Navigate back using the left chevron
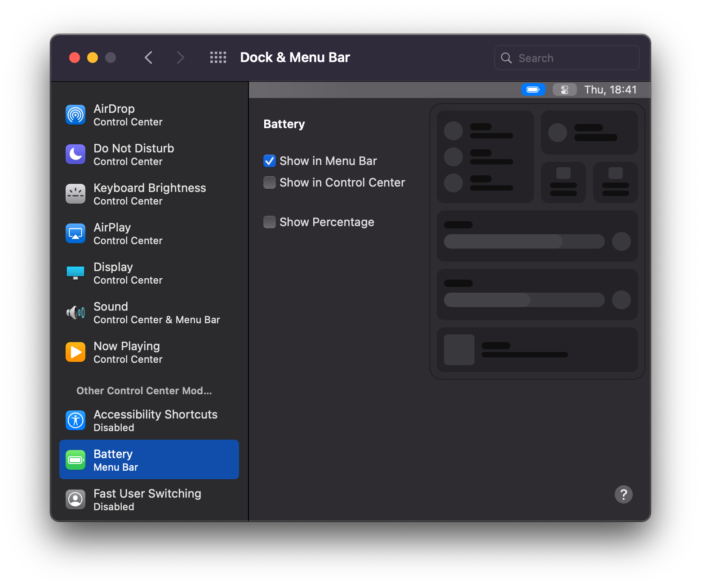This screenshot has height=588, width=701. (x=148, y=57)
